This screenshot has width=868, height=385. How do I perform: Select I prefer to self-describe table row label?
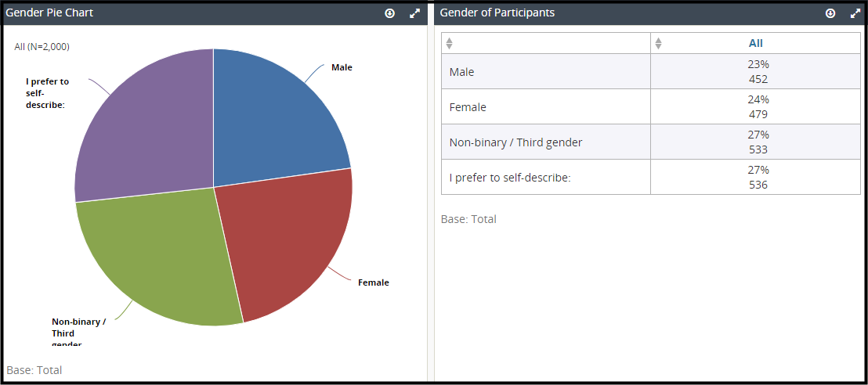(510, 178)
